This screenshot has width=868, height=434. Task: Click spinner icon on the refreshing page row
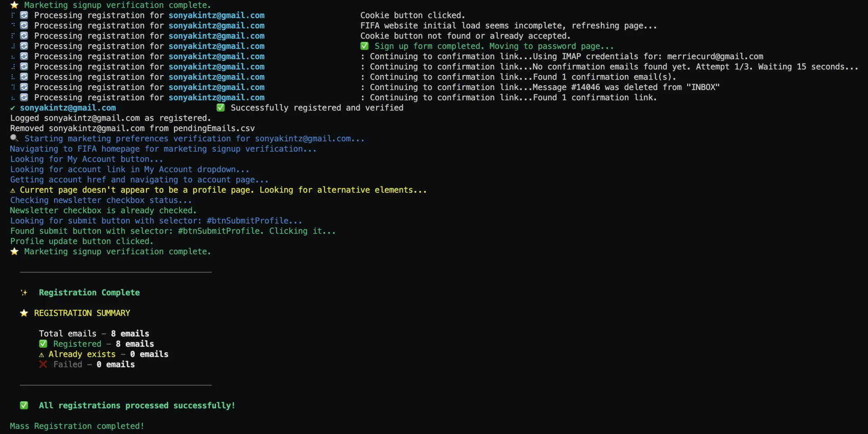24,25
